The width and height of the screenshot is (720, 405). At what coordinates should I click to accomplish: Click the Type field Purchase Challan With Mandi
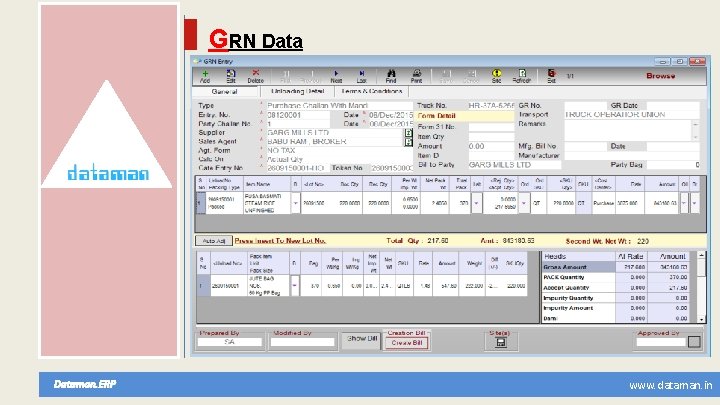[339, 106]
